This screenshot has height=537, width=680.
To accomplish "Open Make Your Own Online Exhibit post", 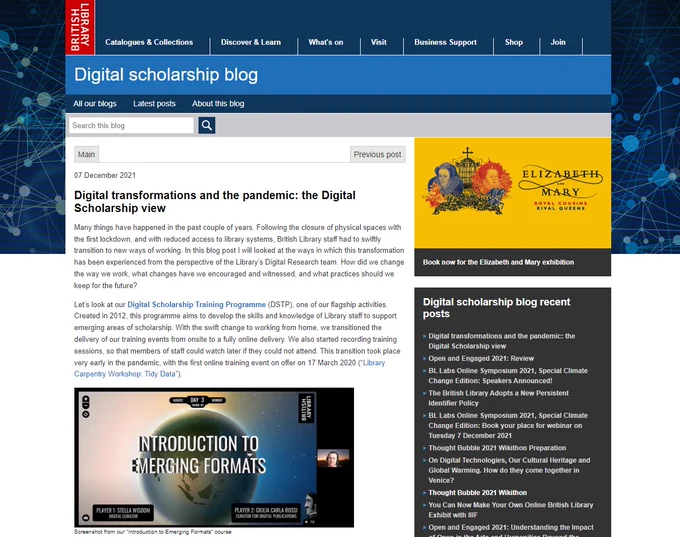I will point(510,510).
